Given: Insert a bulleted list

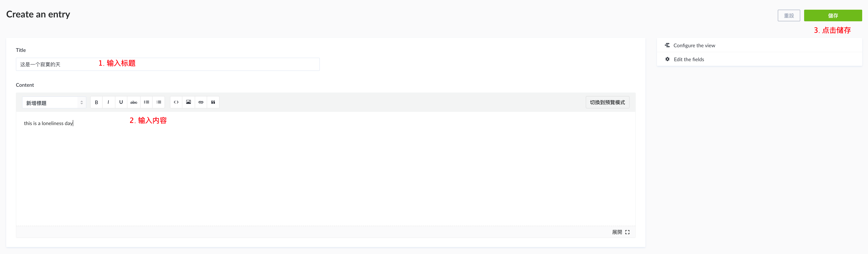Looking at the screenshot, I should tap(146, 102).
